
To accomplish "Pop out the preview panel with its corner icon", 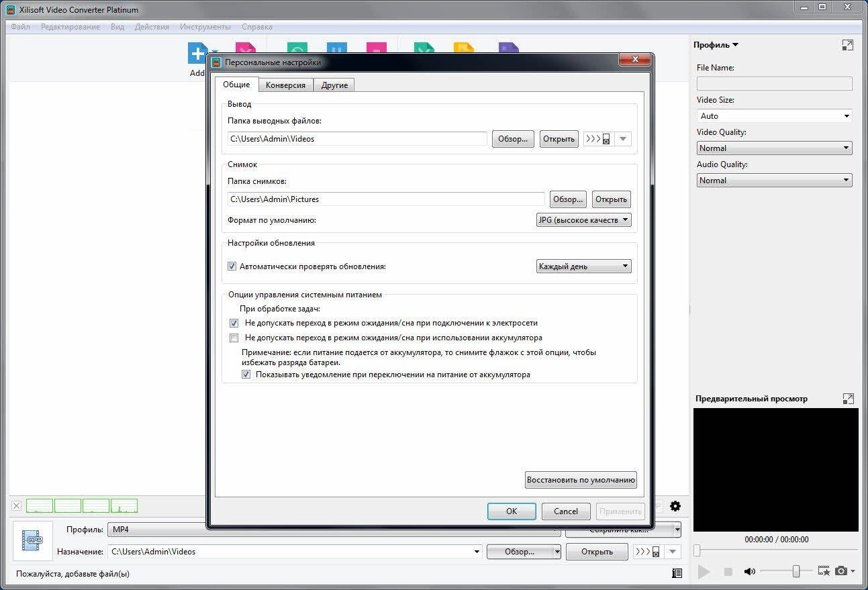I will click(848, 399).
